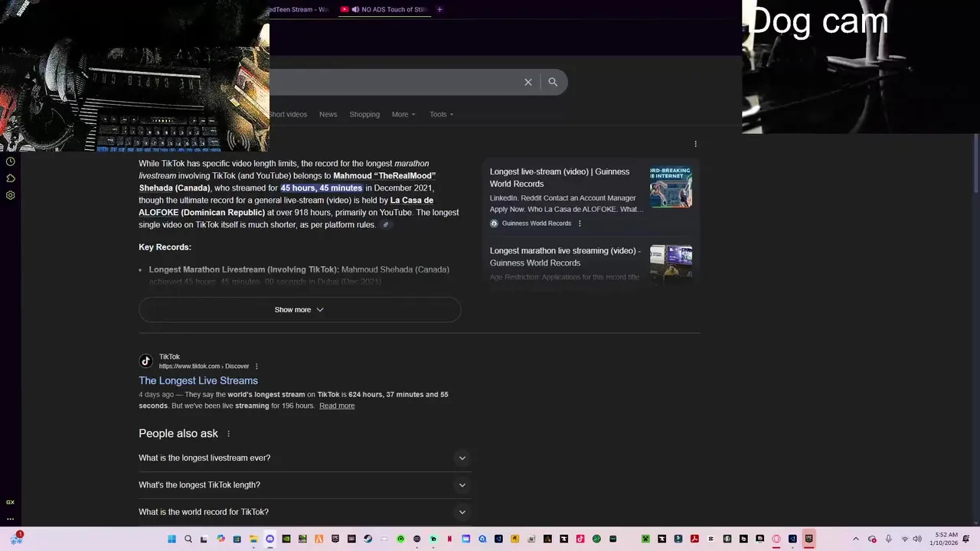This screenshot has height=551, width=980.
Task: Clear the search box with the X icon
Action: coord(528,82)
